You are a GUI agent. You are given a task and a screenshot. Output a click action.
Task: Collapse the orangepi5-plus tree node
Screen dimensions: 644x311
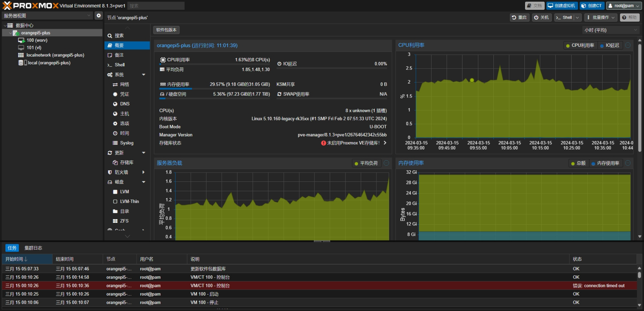[10, 33]
